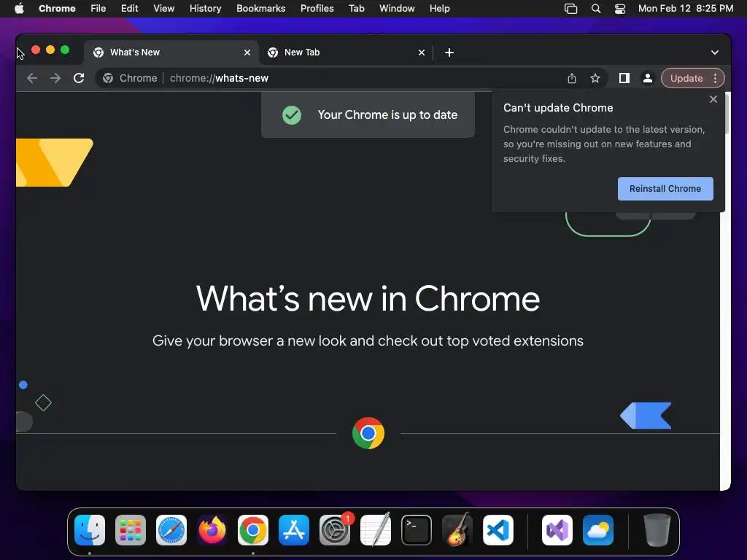
Task: Open the Help menu
Action: pos(439,9)
